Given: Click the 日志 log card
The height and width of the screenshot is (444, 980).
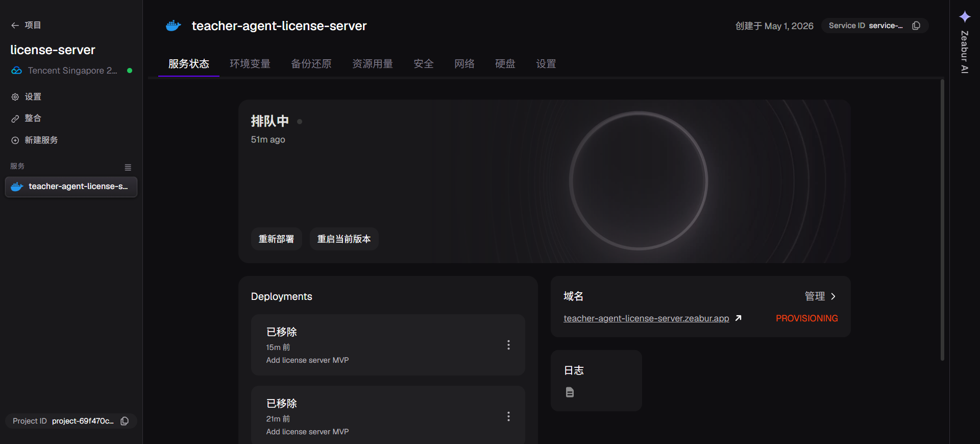Looking at the screenshot, I should (x=596, y=381).
